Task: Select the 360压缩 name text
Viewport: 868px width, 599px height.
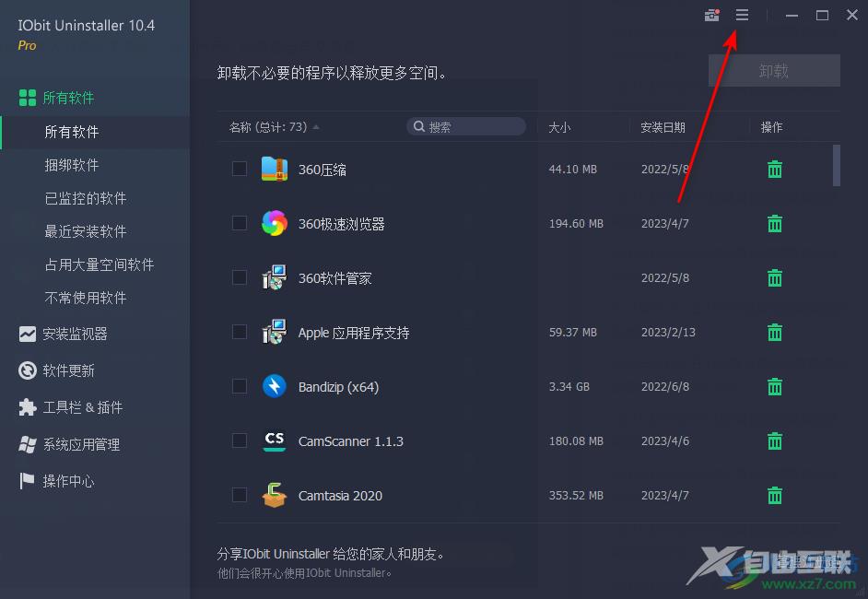Action: pyautogui.click(x=323, y=170)
